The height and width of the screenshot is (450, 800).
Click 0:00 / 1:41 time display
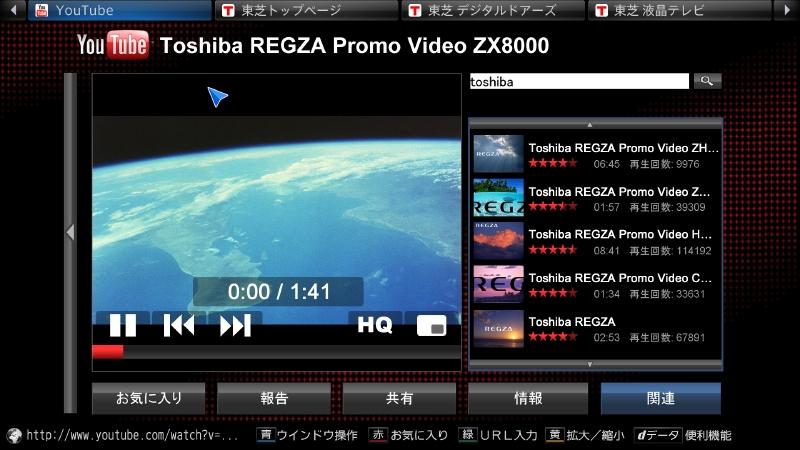tap(279, 292)
